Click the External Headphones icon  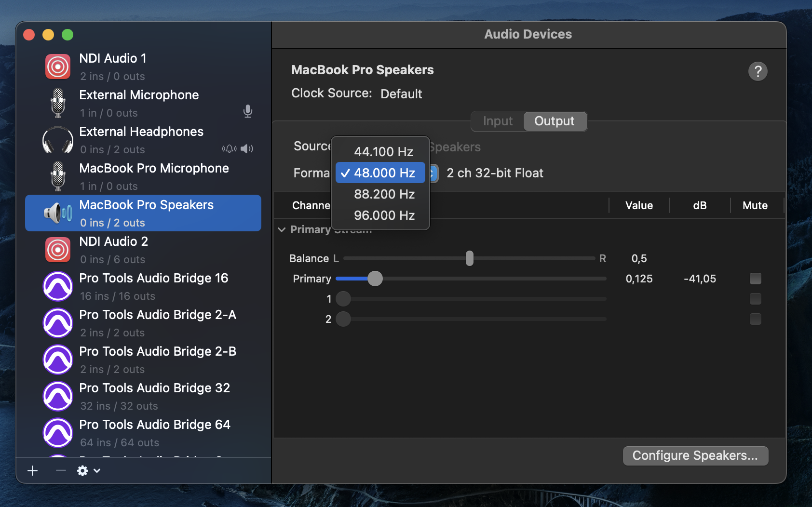point(58,140)
